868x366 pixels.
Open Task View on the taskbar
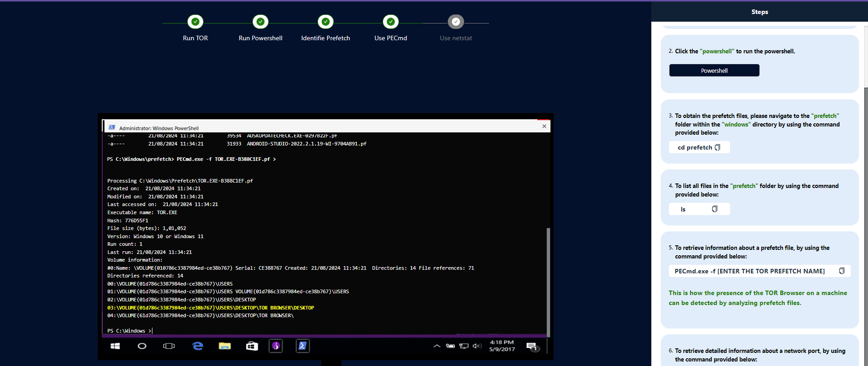click(169, 346)
